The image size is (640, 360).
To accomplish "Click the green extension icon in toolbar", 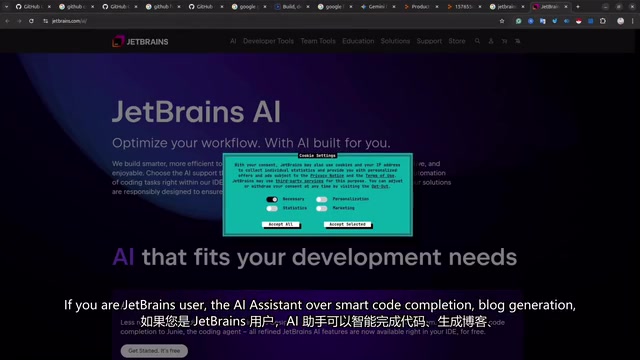I will pyautogui.click(x=518, y=21).
